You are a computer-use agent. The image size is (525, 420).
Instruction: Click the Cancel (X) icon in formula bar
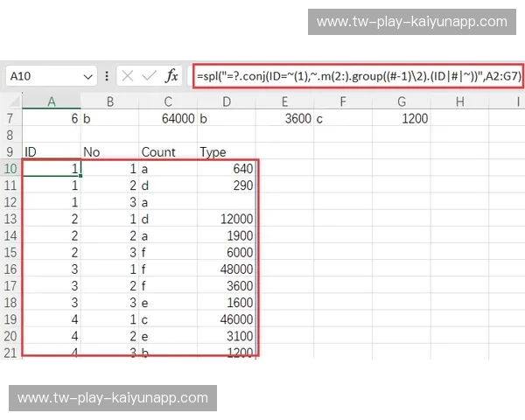click(x=129, y=76)
